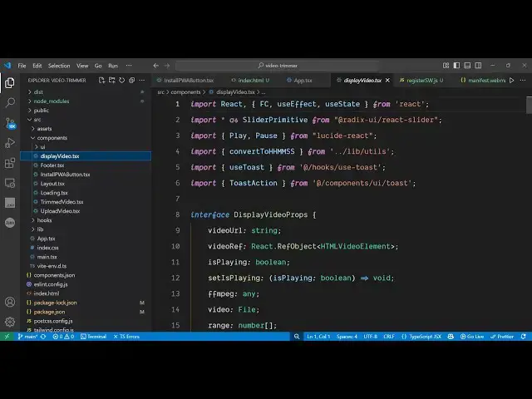Open Run and Debug view

10,143
